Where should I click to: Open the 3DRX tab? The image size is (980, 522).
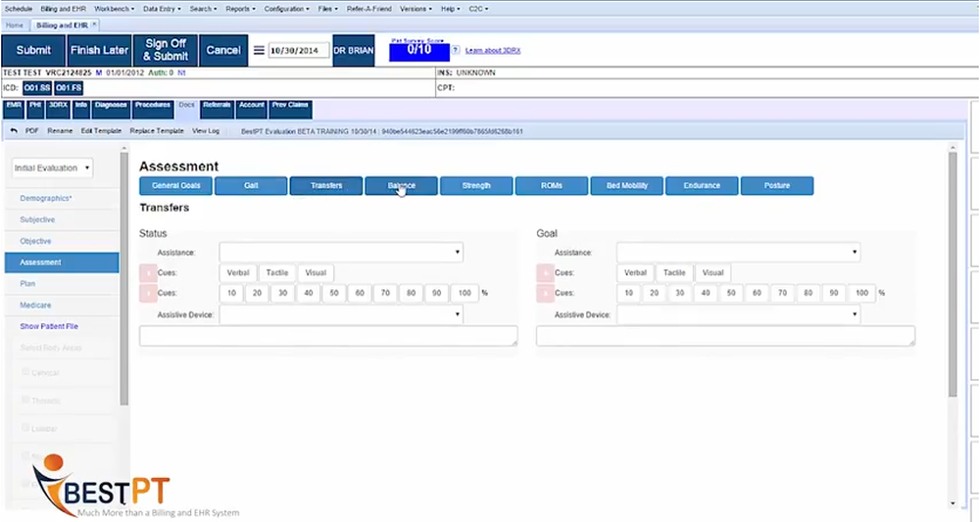tap(58, 109)
